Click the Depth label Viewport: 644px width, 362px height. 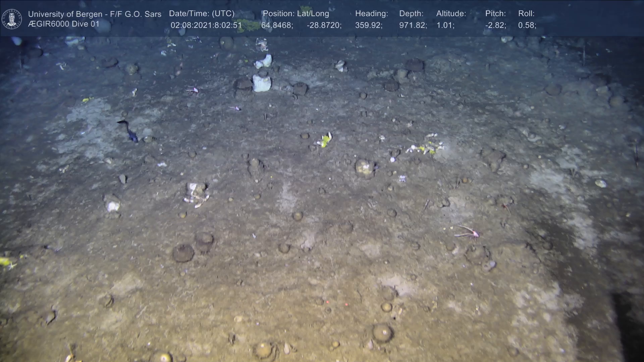coord(411,14)
